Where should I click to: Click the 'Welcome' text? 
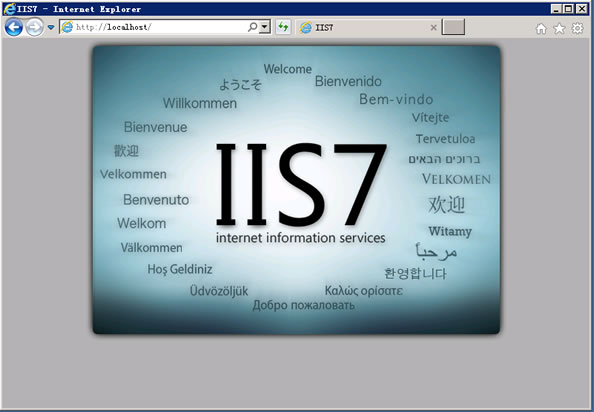click(288, 69)
